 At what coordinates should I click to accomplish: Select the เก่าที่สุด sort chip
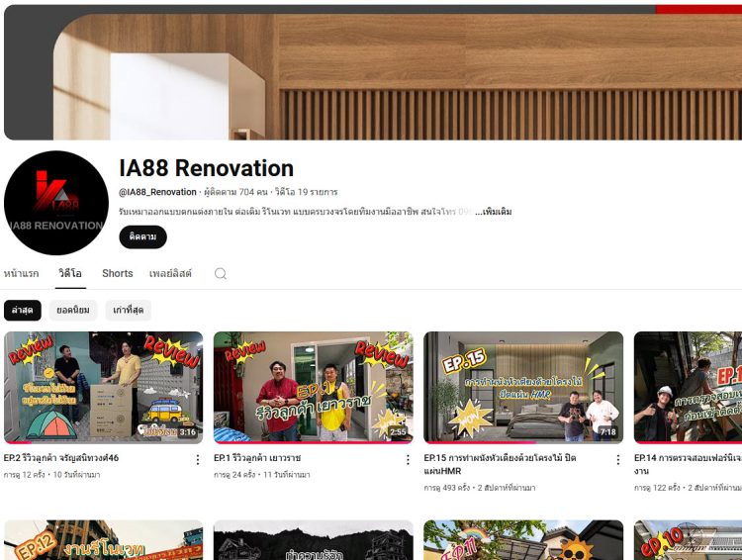pyautogui.click(x=129, y=310)
